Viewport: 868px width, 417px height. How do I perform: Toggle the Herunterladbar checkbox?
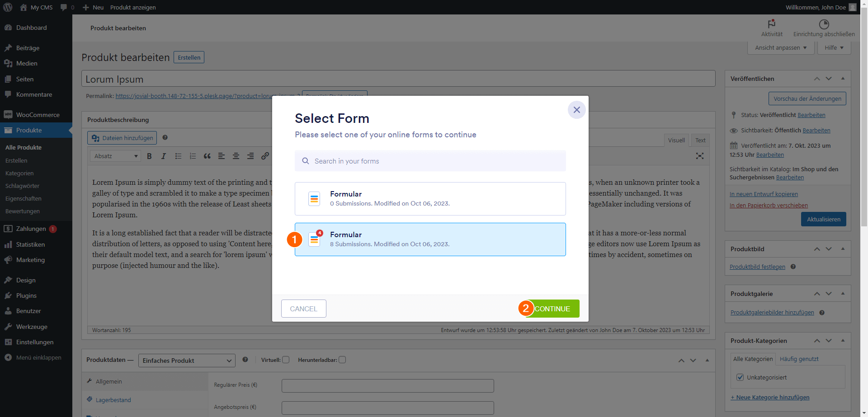342,360
